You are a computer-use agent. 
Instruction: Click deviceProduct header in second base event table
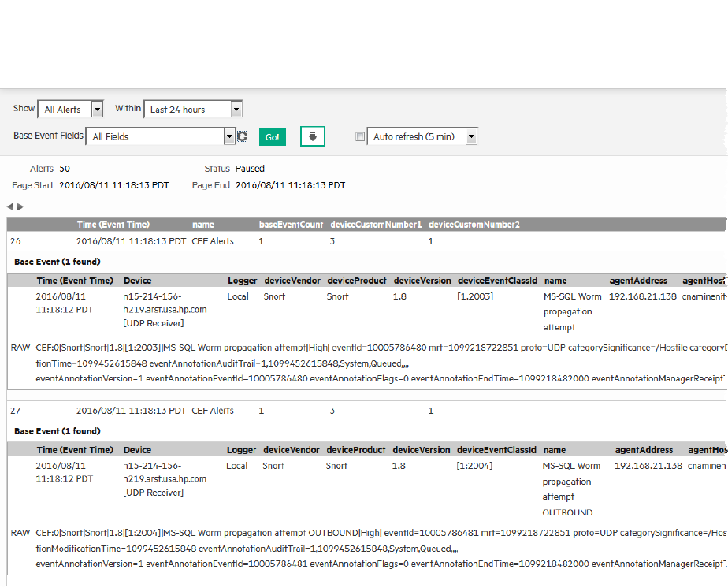click(x=356, y=450)
